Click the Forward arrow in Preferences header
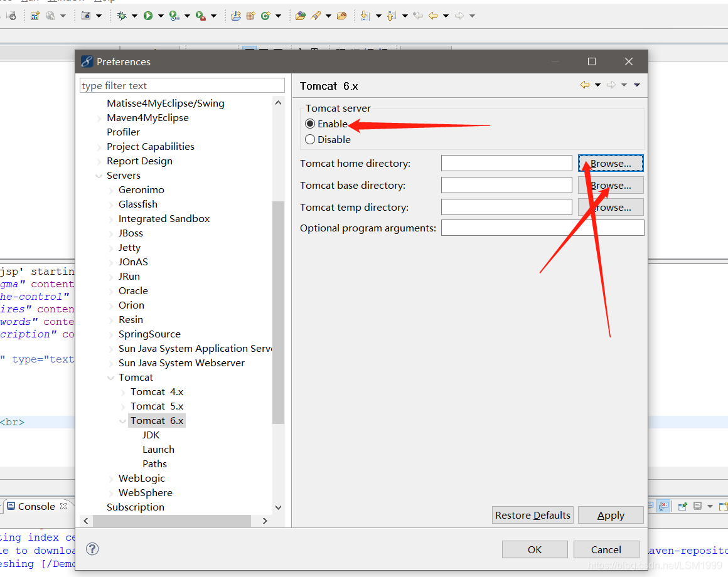The width and height of the screenshot is (728, 577). (611, 85)
